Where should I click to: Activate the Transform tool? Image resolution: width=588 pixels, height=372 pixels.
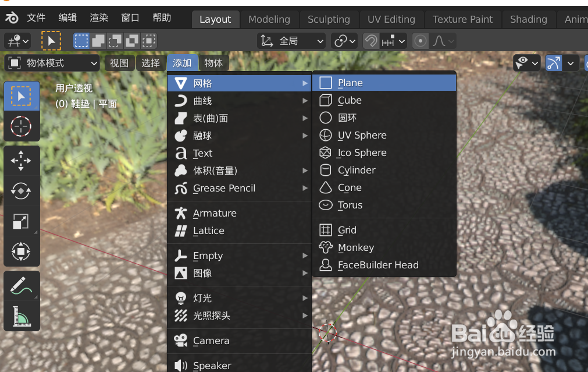[22, 251]
